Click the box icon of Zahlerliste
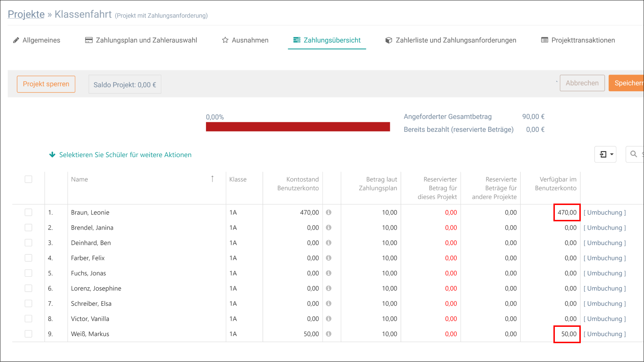644x362 pixels. [x=389, y=40]
